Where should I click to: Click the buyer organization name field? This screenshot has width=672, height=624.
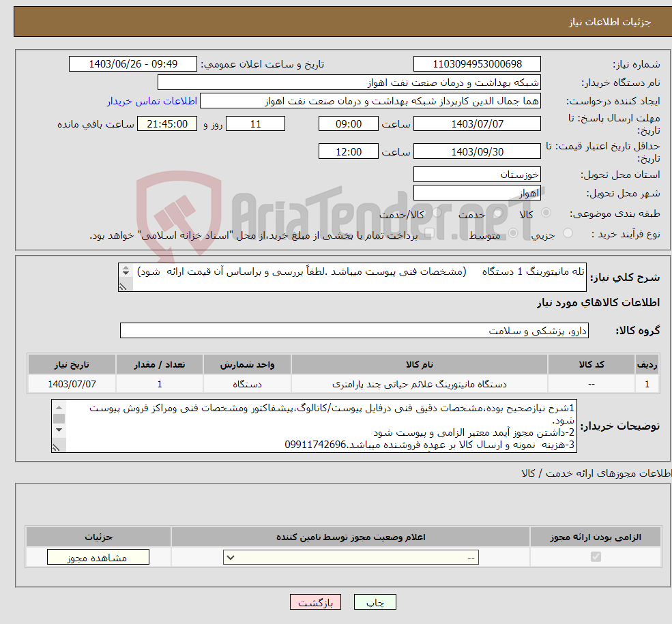[349, 83]
